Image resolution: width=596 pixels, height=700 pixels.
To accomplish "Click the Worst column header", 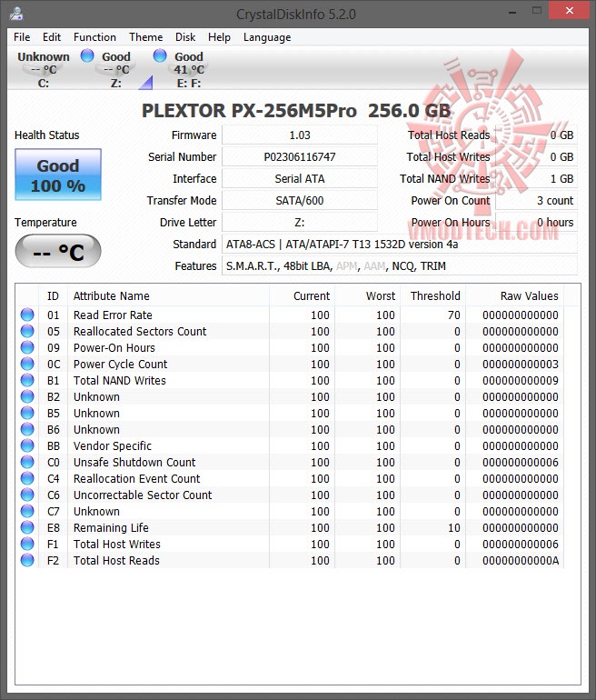I will 367,296.
